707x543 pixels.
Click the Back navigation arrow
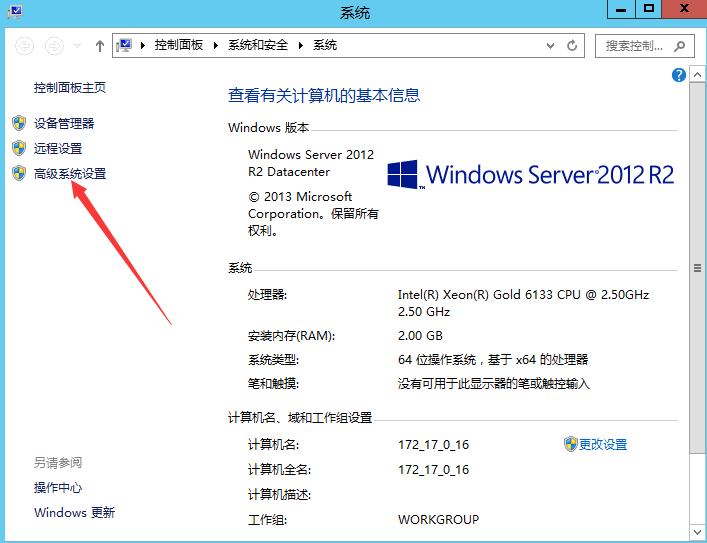24,46
